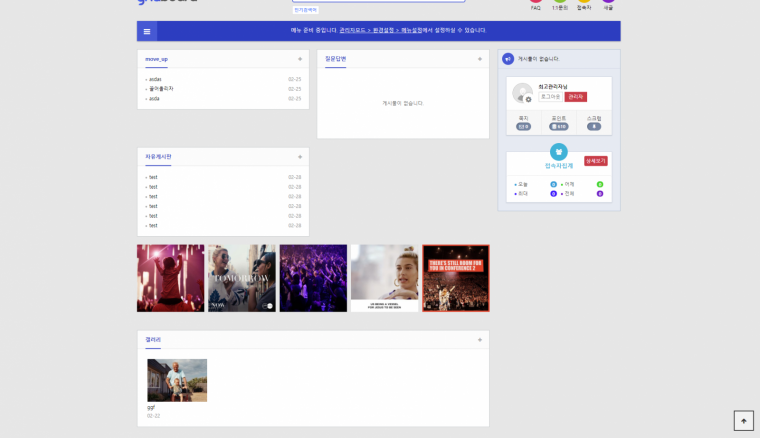760x438 pixels.
Task: Expand more items in 갤러리 panel
Action: pyautogui.click(x=480, y=340)
